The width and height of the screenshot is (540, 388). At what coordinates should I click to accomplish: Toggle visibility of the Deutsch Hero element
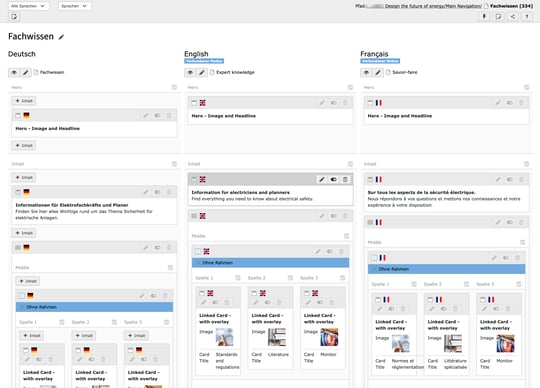coord(157,115)
